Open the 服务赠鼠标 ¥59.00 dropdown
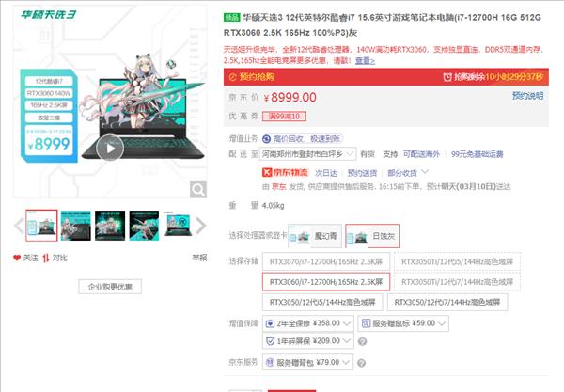Viewport: 564px width, 392px height. (x=403, y=323)
